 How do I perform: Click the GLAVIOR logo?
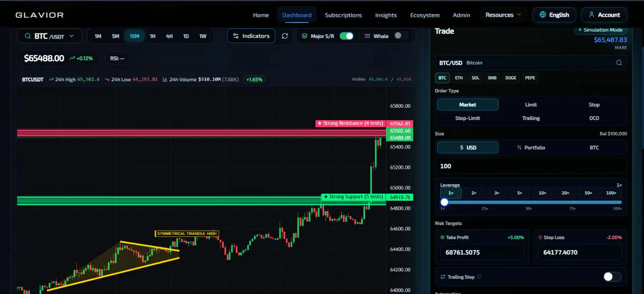coord(39,15)
